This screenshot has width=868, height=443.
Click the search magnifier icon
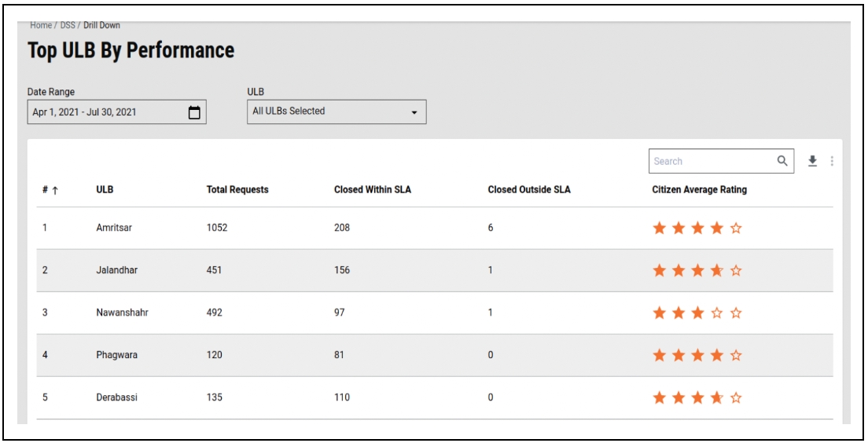click(x=782, y=161)
